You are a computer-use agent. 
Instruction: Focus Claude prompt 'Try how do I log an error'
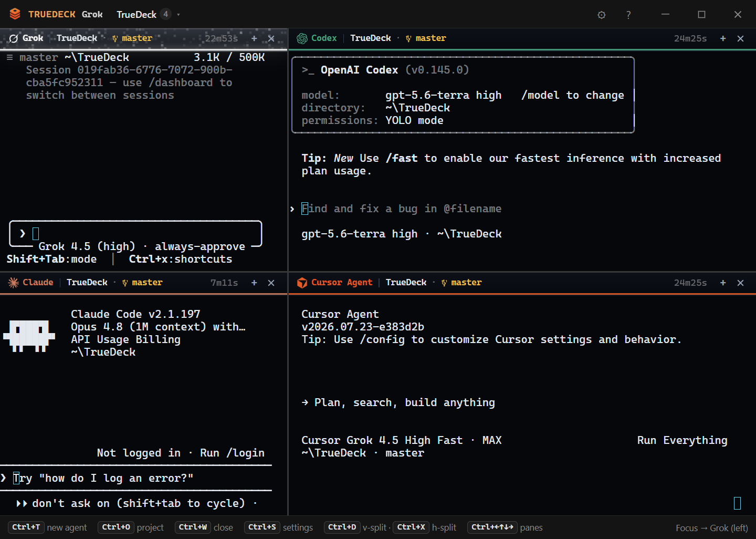coord(103,478)
